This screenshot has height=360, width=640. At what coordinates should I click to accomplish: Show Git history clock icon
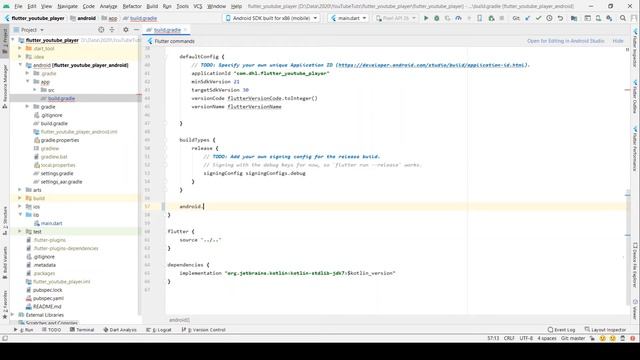(549, 18)
